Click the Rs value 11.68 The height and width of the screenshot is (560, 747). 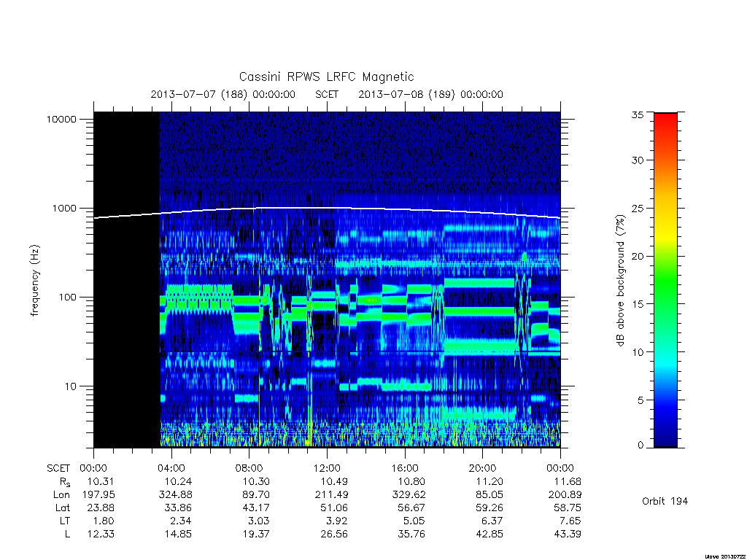(x=568, y=482)
